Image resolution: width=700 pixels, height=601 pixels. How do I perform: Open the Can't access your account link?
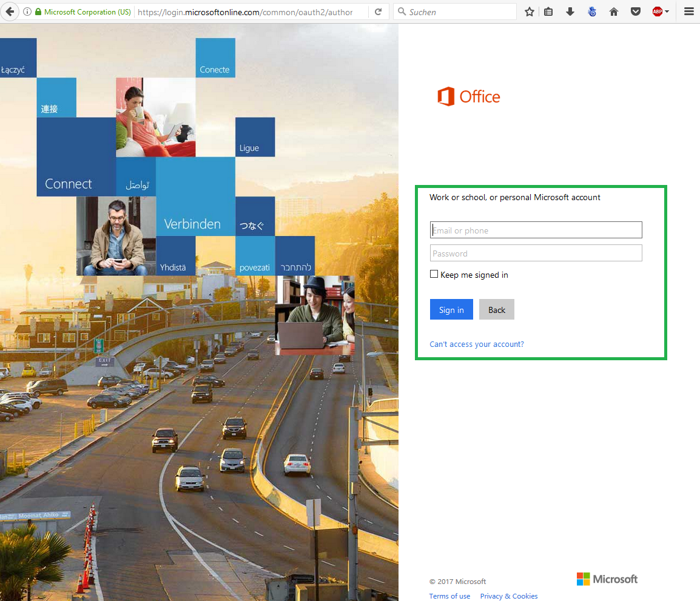476,344
